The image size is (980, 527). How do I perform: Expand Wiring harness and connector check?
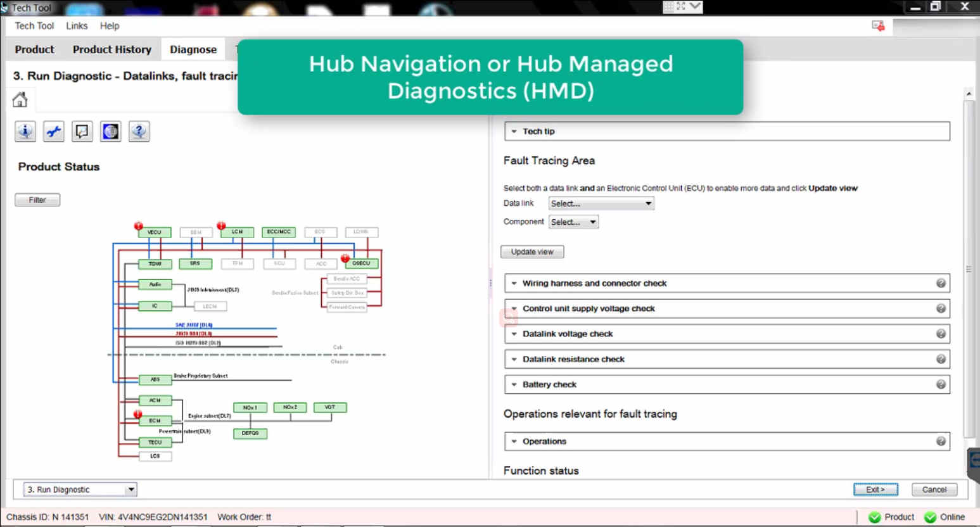(727, 283)
